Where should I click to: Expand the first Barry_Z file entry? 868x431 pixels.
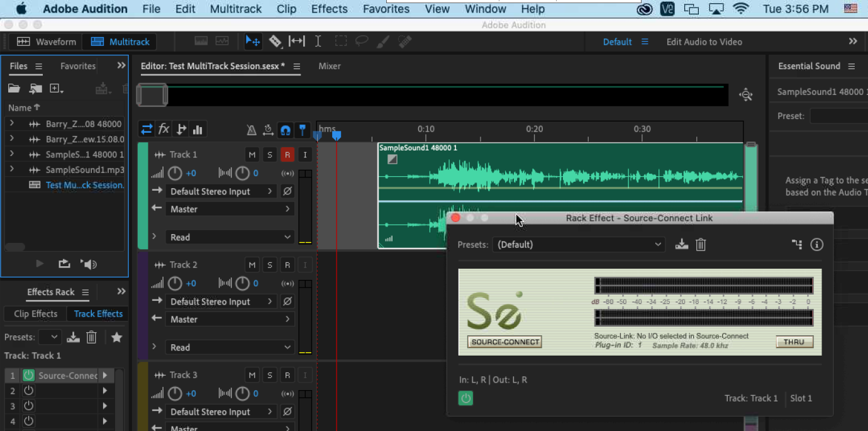[x=12, y=124]
